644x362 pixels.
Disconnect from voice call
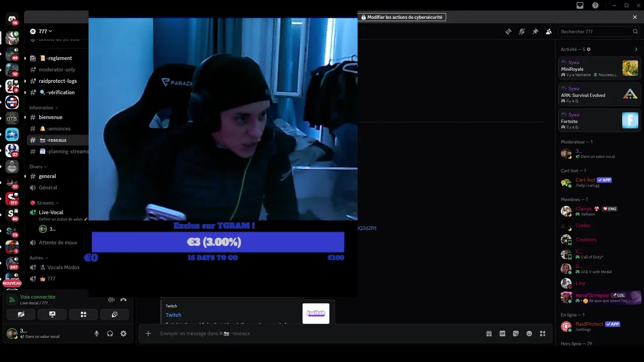[123, 300]
